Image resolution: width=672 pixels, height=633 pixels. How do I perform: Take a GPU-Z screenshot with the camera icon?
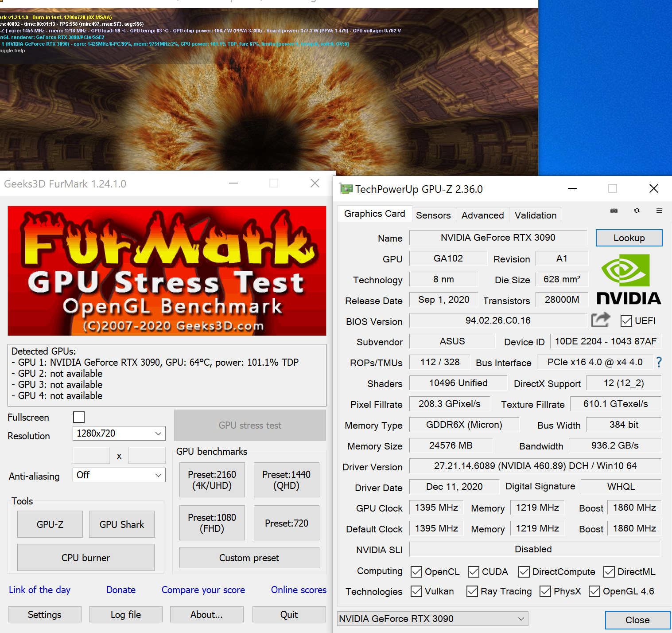click(x=614, y=211)
